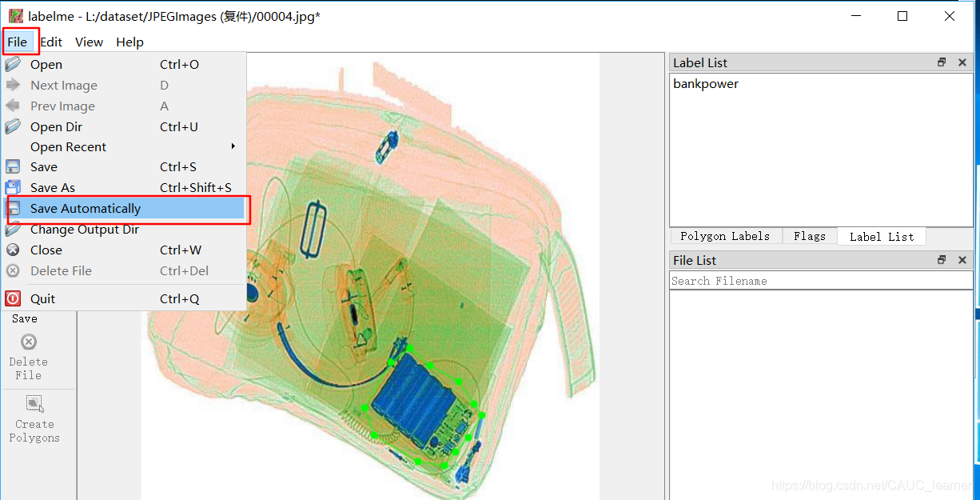Click Save in the File menu

[x=124, y=167]
